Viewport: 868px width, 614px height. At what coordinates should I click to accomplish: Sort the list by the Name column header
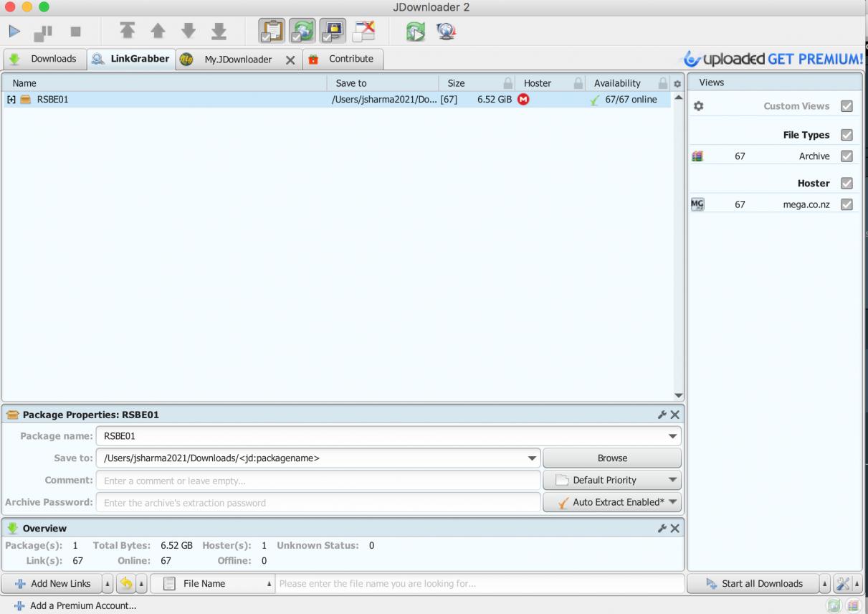[x=163, y=83]
